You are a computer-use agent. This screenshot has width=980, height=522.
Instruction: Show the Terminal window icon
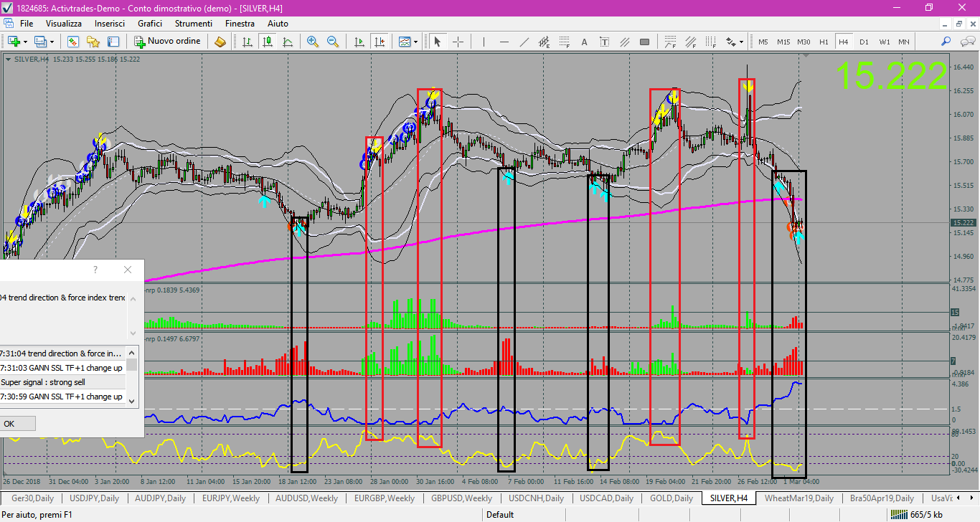[x=113, y=42]
